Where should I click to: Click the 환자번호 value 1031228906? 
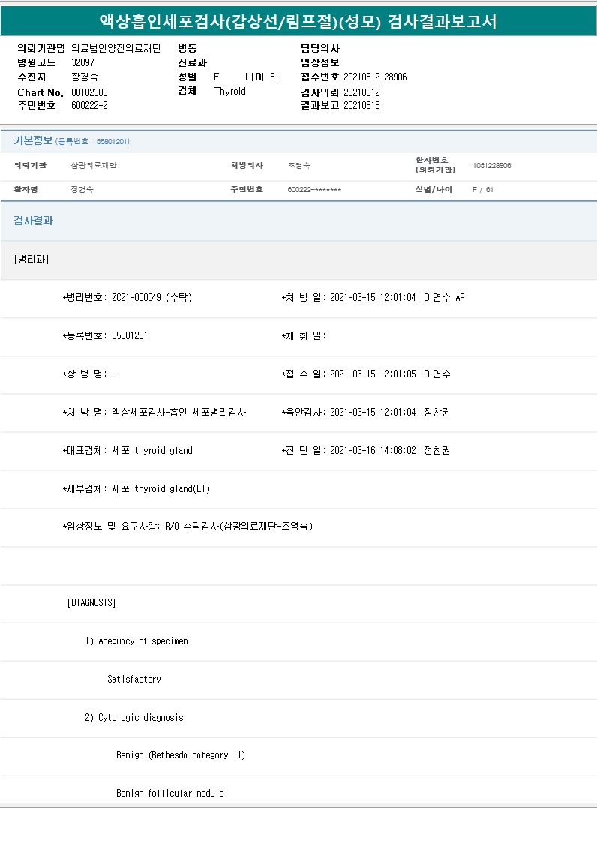[491, 165]
